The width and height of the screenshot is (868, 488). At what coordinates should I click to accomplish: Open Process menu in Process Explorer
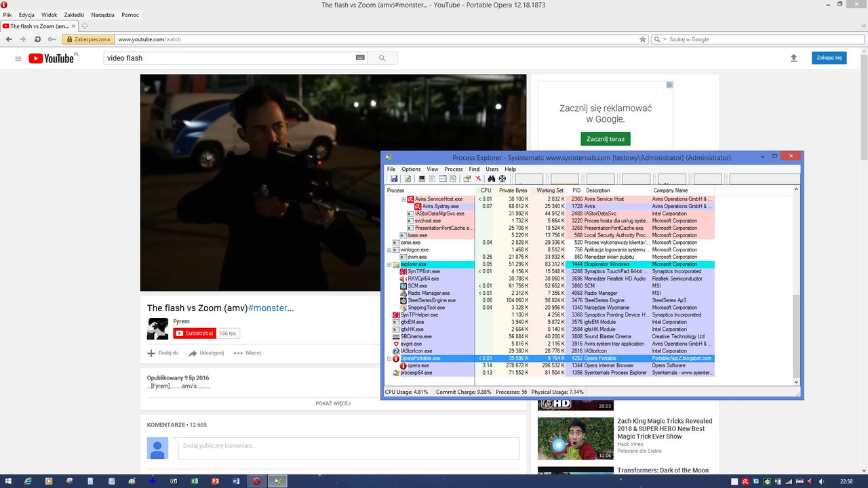[x=454, y=169]
